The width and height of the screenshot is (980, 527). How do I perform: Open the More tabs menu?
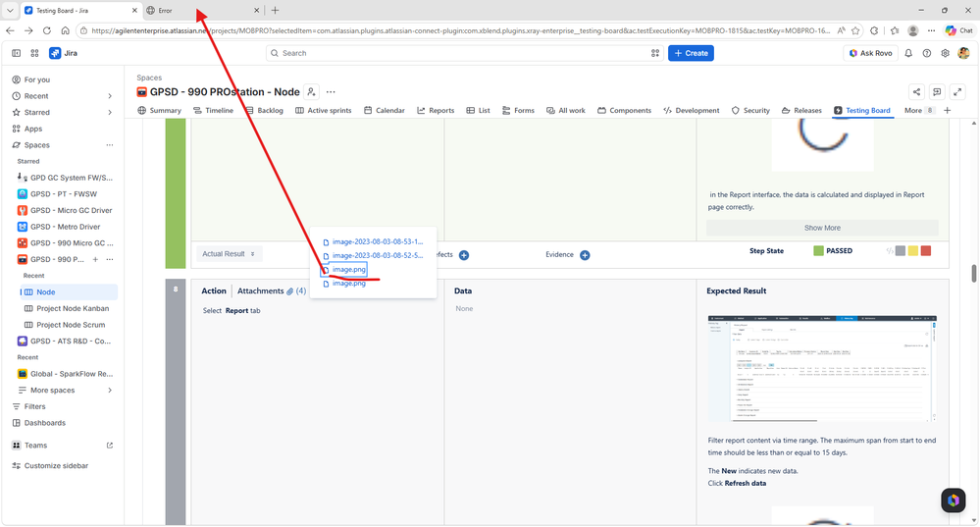[x=919, y=111]
